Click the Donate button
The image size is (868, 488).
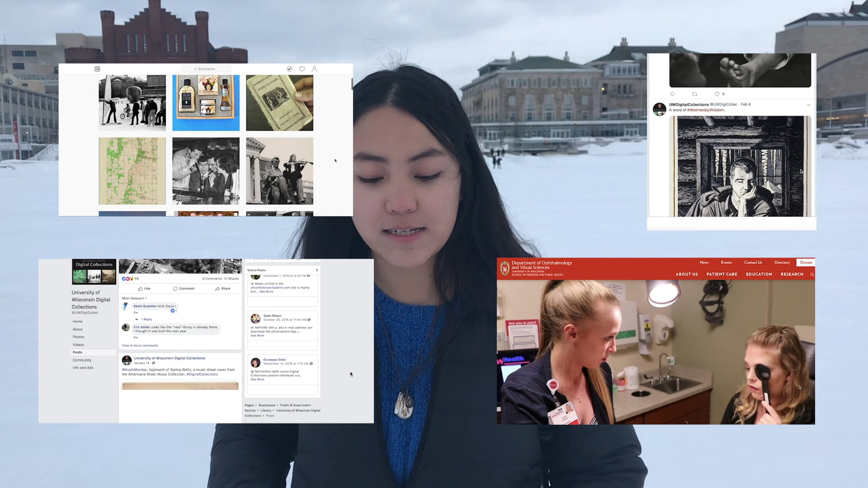tap(806, 262)
